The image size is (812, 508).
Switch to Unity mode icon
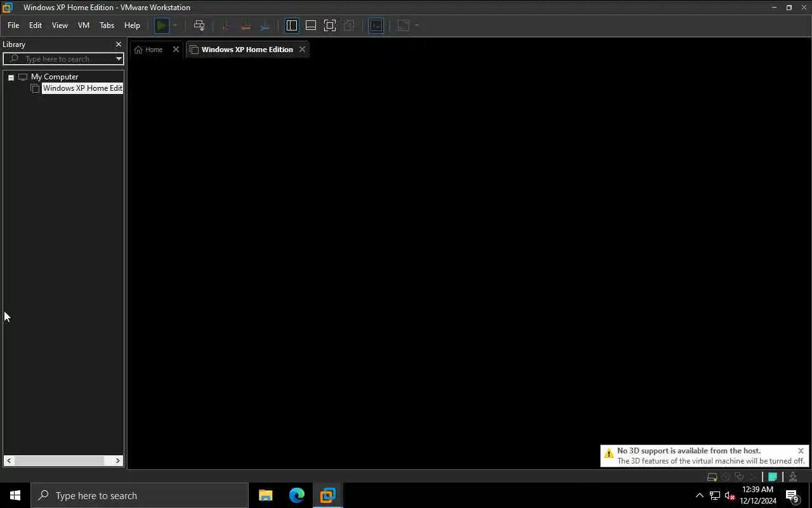pyautogui.click(x=349, y=25)
